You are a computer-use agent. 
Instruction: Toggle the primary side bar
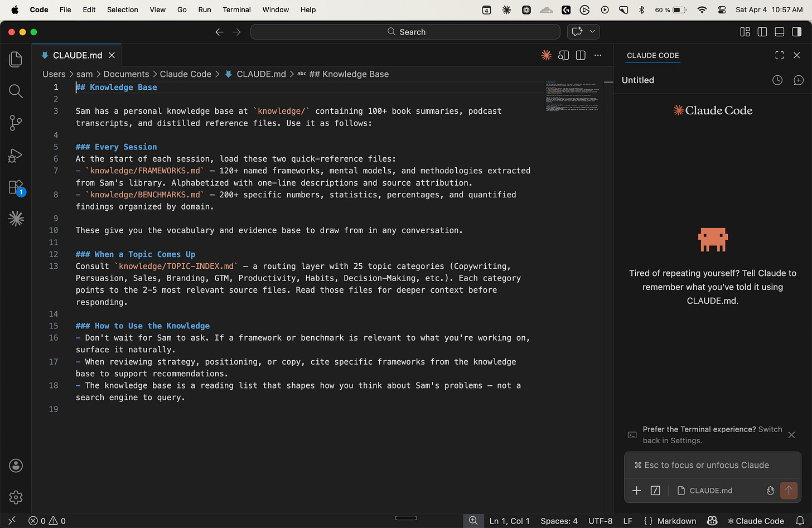point(762,32)
